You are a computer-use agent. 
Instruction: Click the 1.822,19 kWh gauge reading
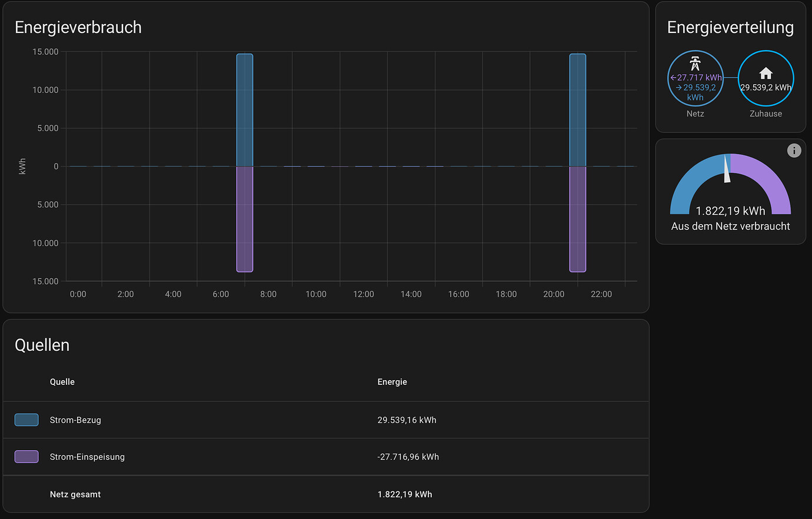tap(731, 211)
